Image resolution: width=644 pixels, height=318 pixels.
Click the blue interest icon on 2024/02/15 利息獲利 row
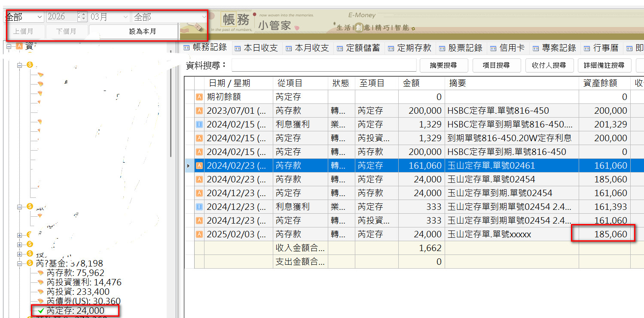(199, 124)
